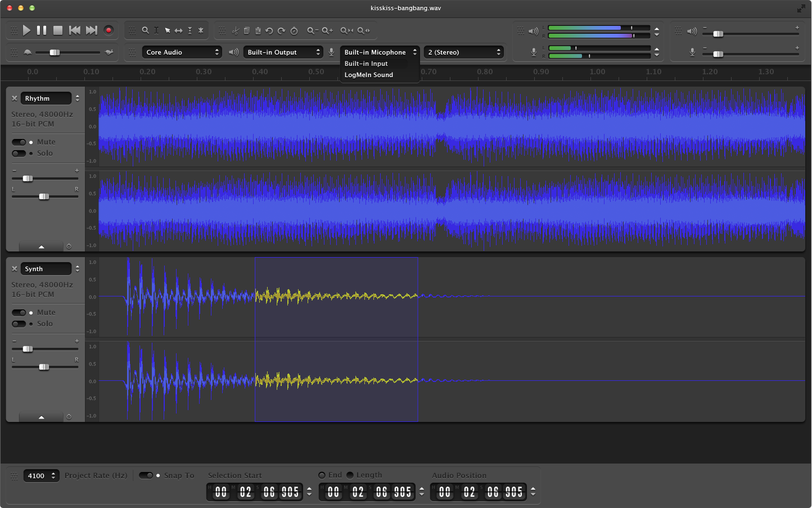The image size is (812, 508).
Task: Pause playback with the Pause button
Action: [42, 30]
